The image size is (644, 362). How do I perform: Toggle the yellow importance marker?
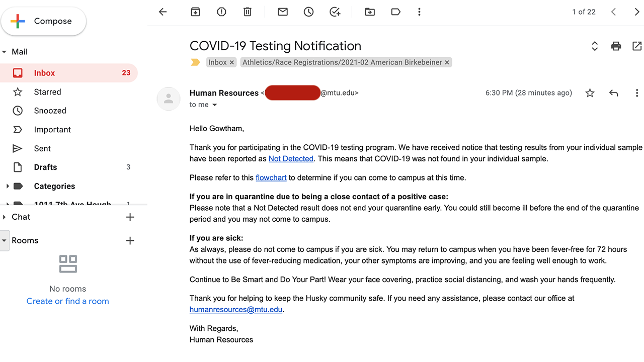(x=195, y=62)
